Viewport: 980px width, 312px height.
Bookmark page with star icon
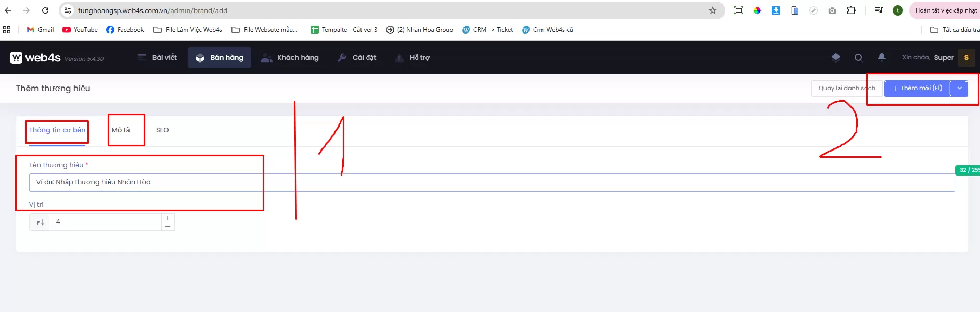(x=712, y=10)
